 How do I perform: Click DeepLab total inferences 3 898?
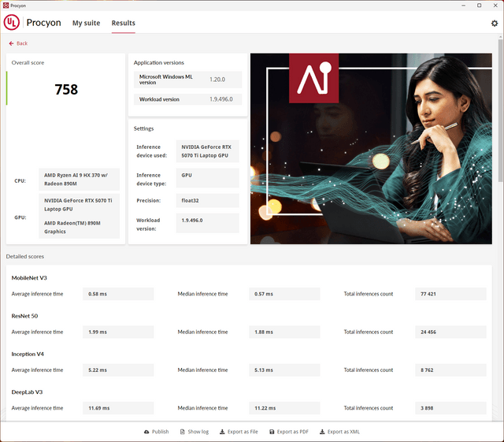point(450,408)
